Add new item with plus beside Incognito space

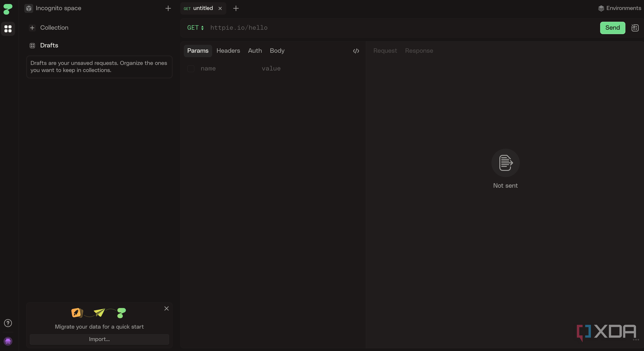[x=168, y=8]
